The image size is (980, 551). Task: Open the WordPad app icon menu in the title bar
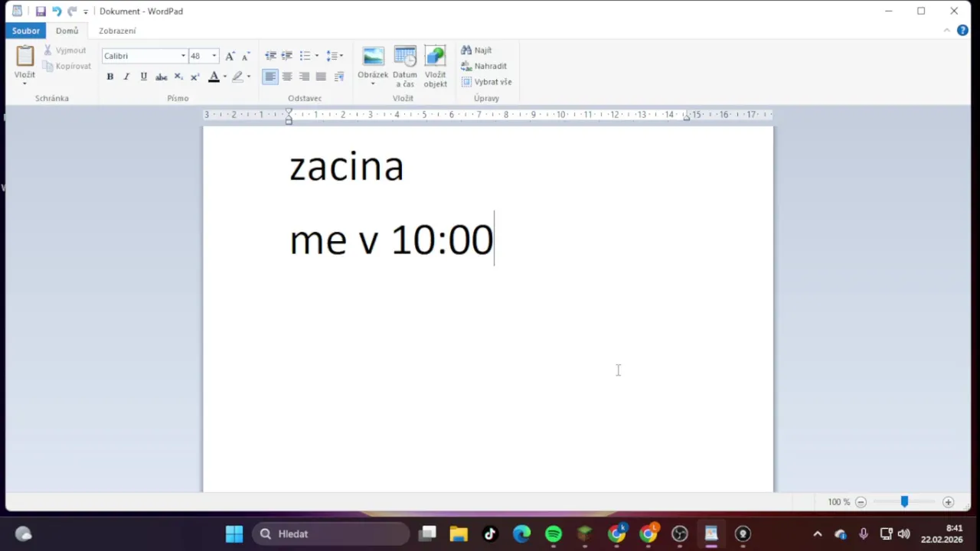[x=17, y=11]
